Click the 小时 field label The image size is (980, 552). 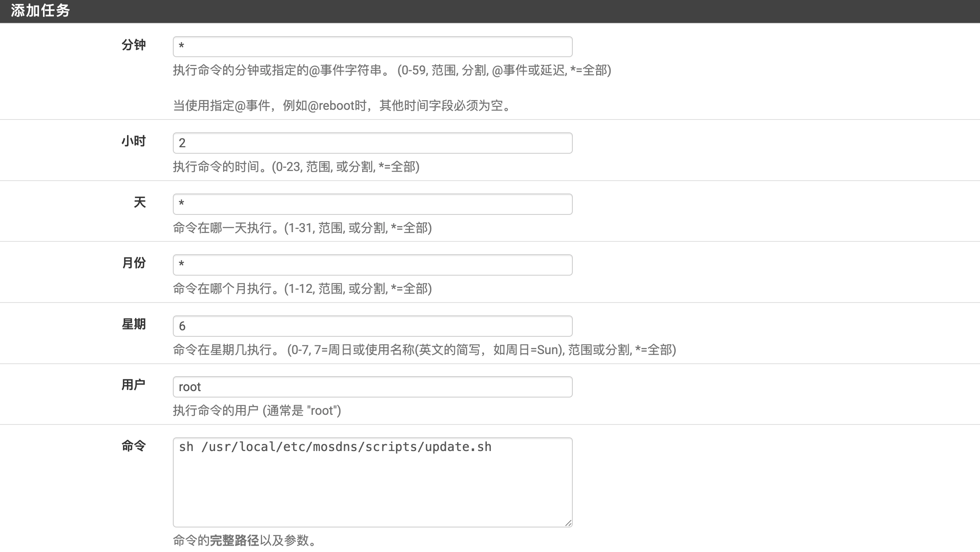click(133, 141)
